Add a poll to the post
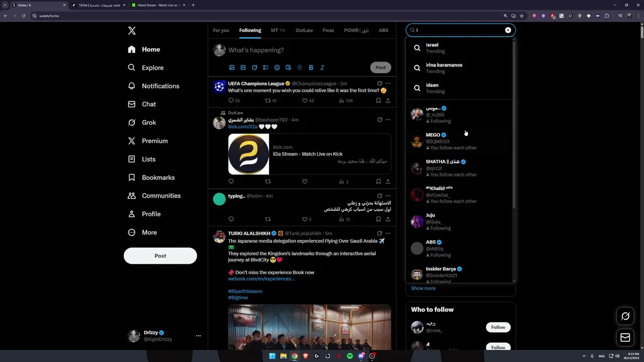 coord(266,67)
